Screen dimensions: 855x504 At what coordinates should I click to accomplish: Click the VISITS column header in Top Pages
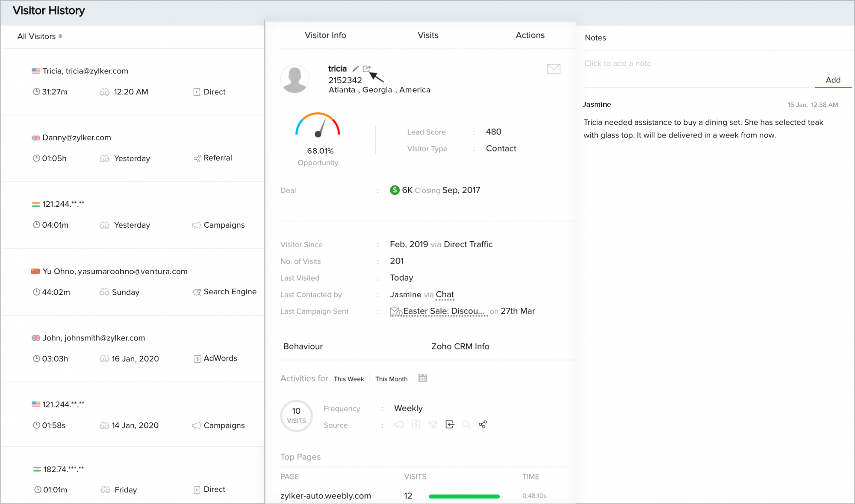click(415, 477)
